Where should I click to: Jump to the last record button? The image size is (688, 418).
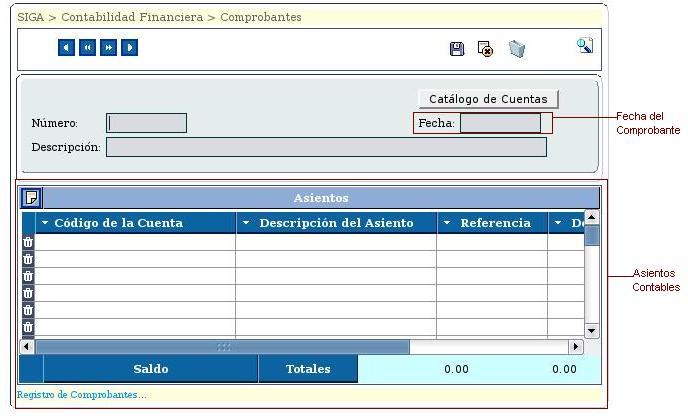[129, 47]
